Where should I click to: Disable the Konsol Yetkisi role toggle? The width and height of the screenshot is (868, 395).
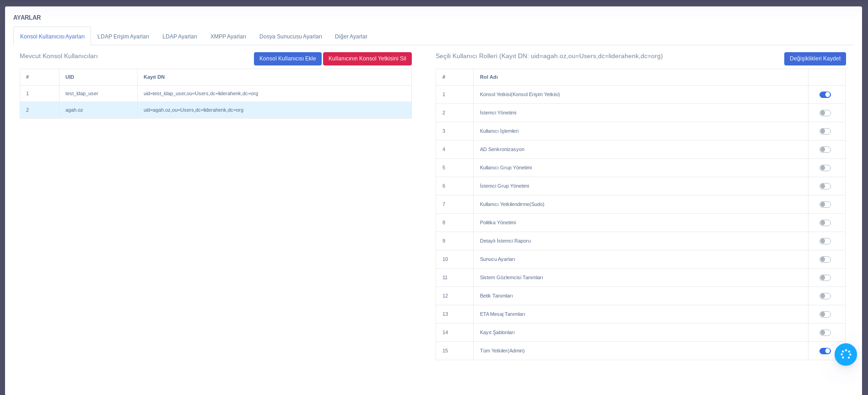[825, 95]
